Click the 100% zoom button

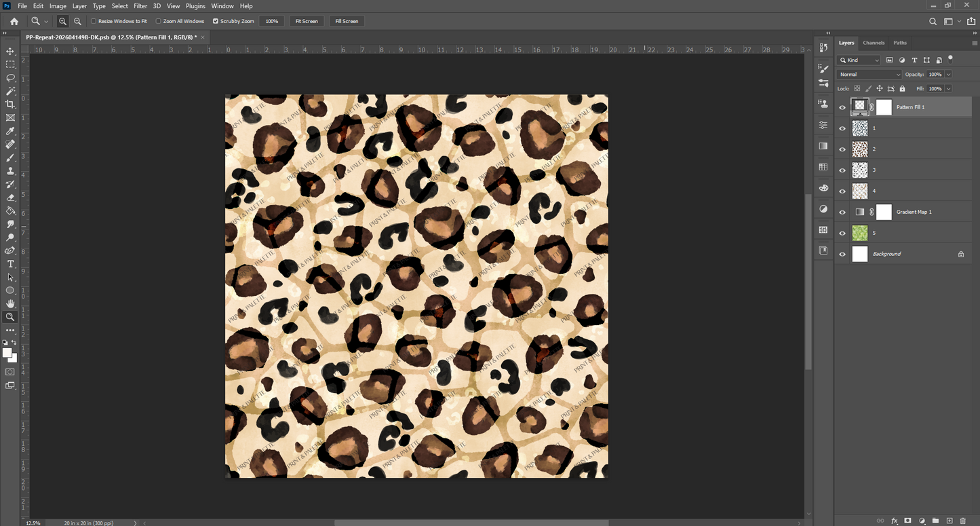[272, 22]
